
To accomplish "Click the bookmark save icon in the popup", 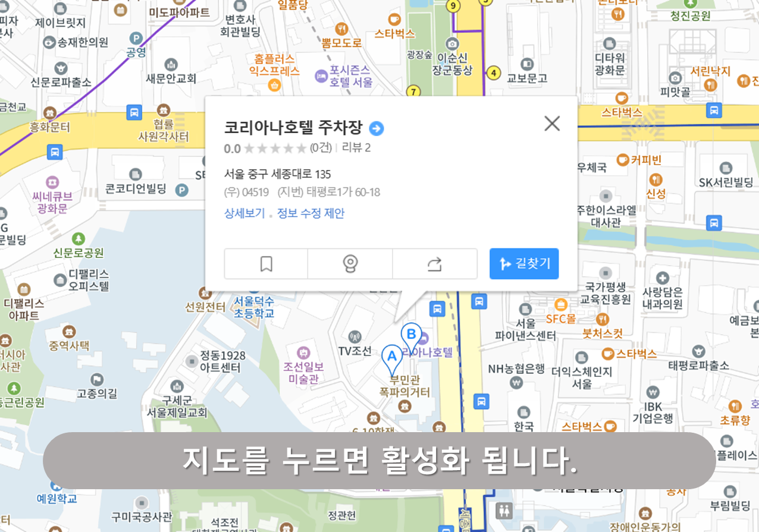I will (x=265, y=263).
